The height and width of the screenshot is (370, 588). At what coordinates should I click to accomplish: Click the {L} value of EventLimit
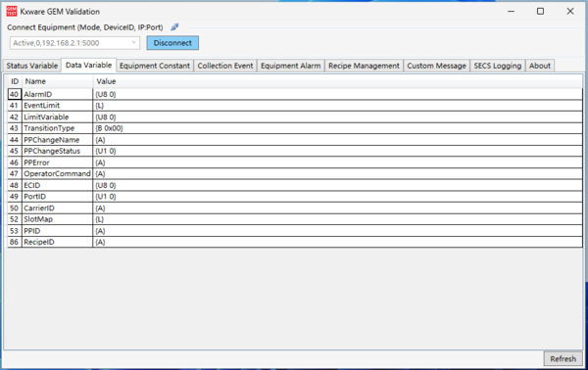337,106
